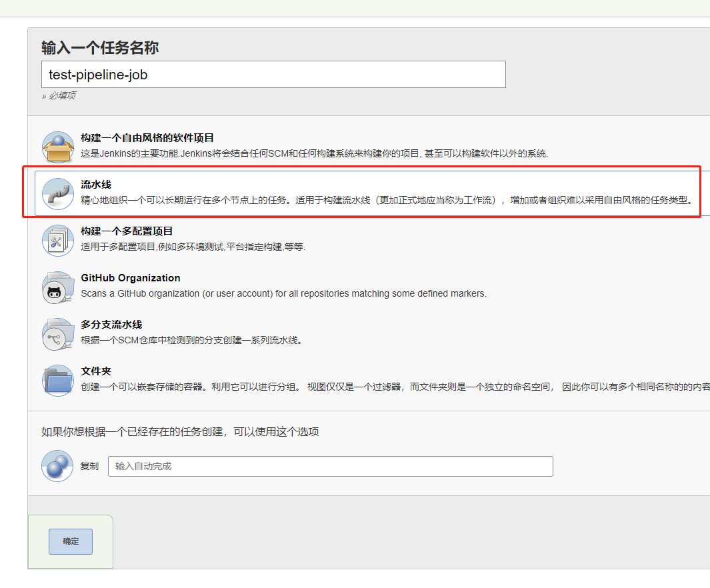Choose the 文件夹 title
The width and height of the screenshot is (710, 588).
click(x=95, y=371)
